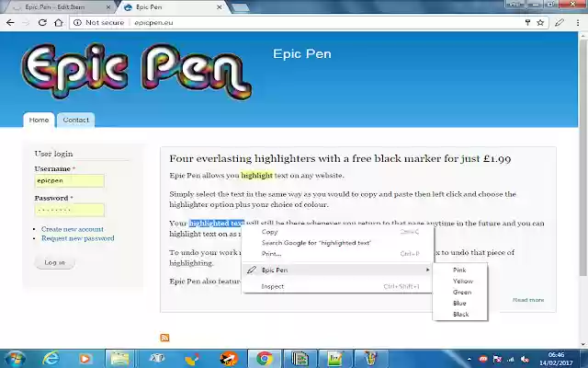Pick Pink highlighter from the submenu
Screen dimensions: 588x368
(x=459, y=270)
